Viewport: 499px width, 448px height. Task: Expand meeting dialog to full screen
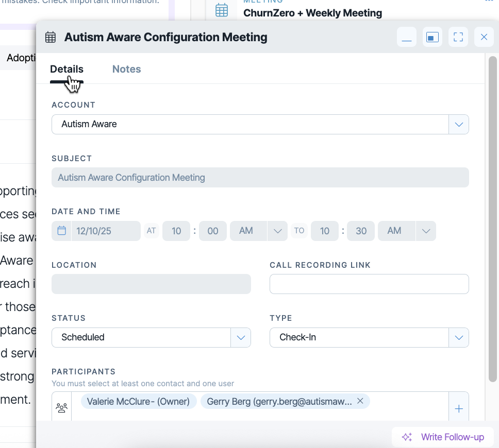tap(458, 37)
